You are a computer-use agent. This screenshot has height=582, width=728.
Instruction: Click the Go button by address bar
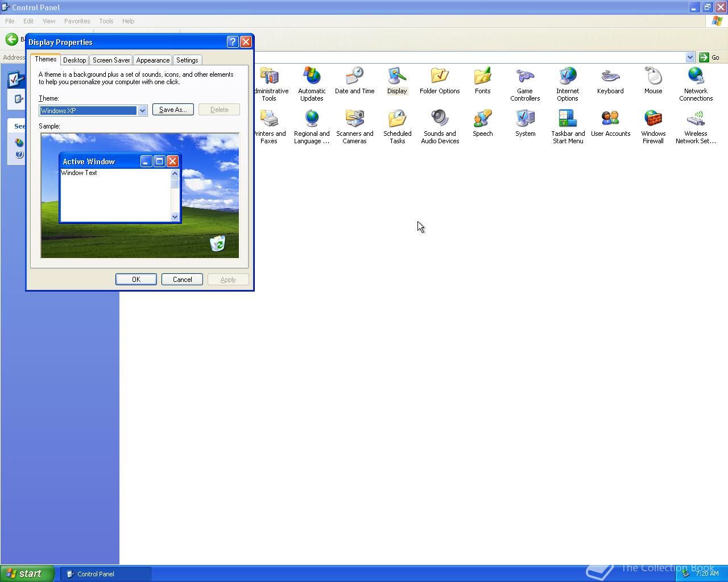(710, 57)
